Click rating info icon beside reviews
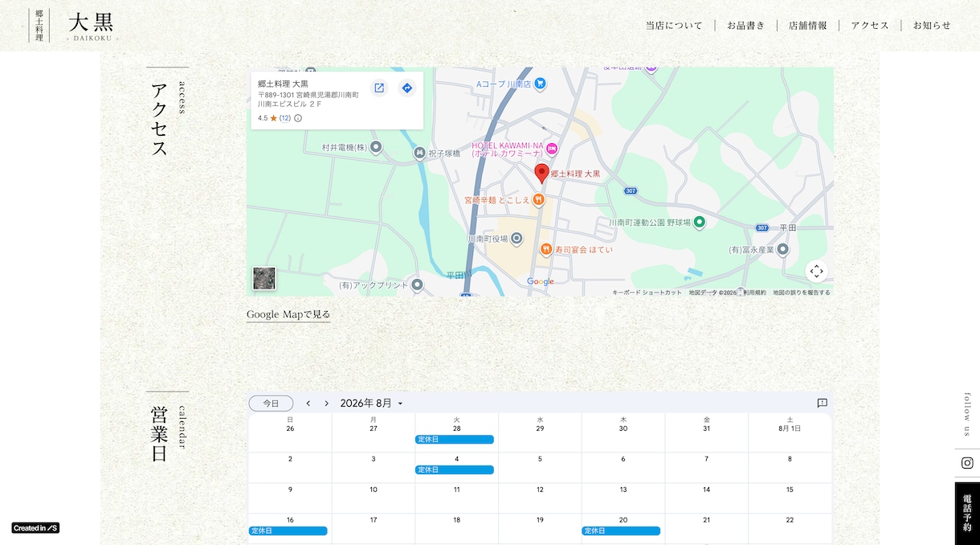This screenshot has height=545, width=980. pos(298,118)
